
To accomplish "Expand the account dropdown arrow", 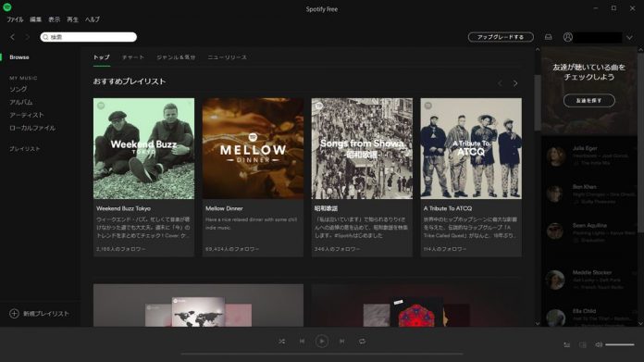I will click(x=629, y=37).
